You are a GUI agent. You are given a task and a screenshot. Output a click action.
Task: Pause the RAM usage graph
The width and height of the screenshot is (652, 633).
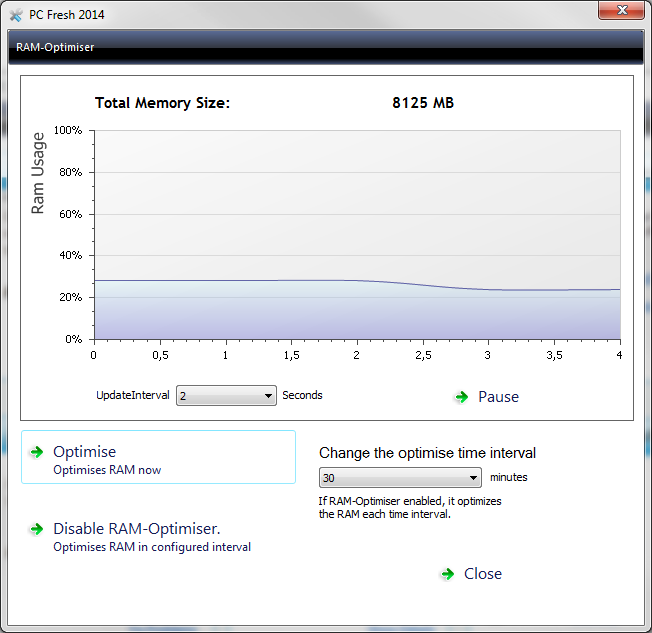(498, 397)
